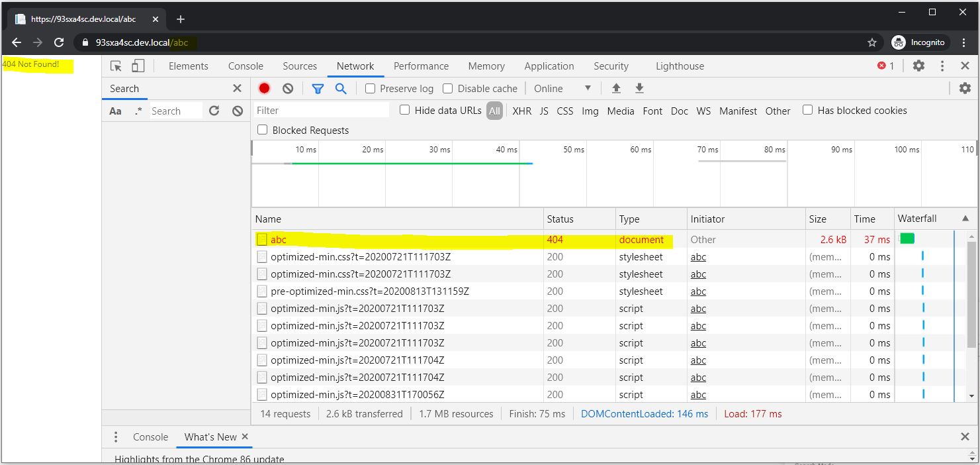Click the padlock site info icon
Viewport: 980px width, 465px height.
[85, 42]
